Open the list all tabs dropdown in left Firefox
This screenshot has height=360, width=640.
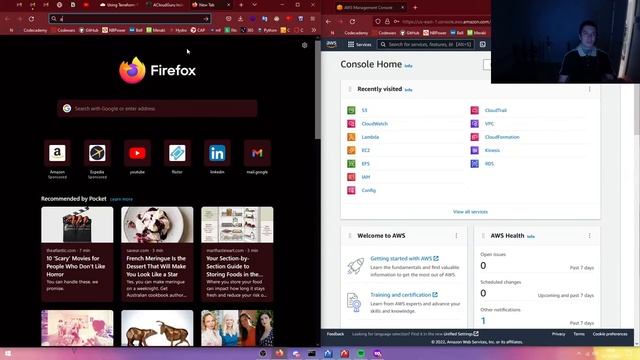(x=254, y=5)
